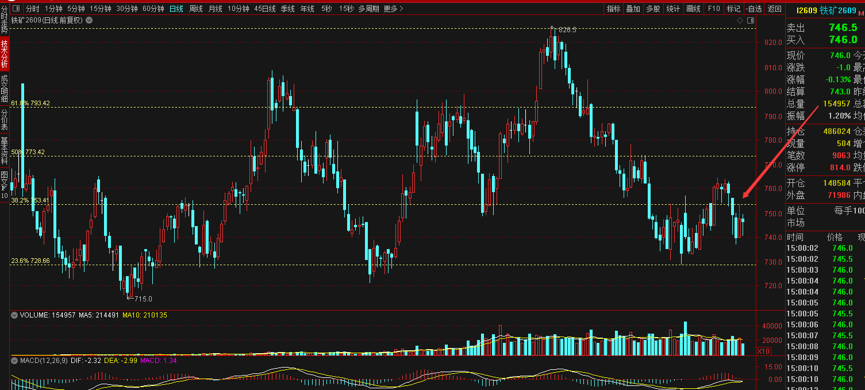Click the 返回 back button
The height and width of the screenshot is (390, 865).
775,9
